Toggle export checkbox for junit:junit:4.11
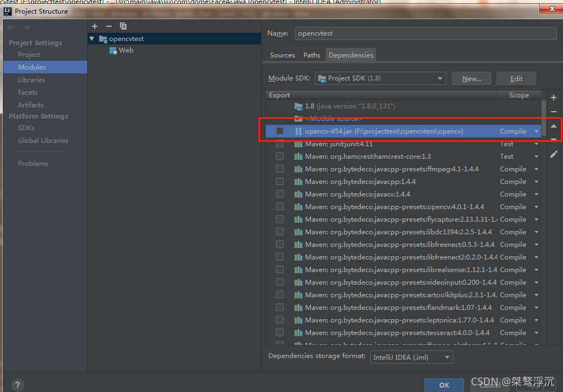The image size is (563, 392). click(x=280, y=144)
